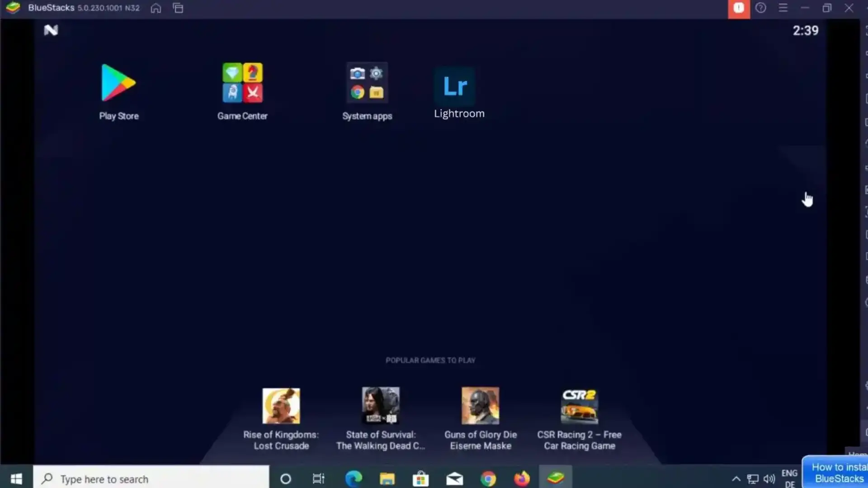Open the BlueStacks hamburger menu
Screen dimensions: 868x488
tap(783, 8)
